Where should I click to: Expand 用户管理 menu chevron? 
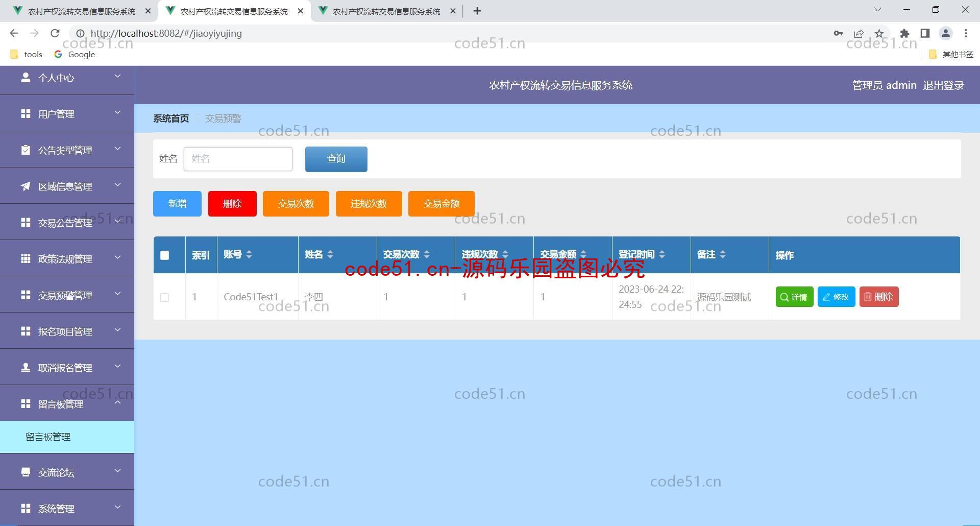pyautogui.click(x=117, y=112)
